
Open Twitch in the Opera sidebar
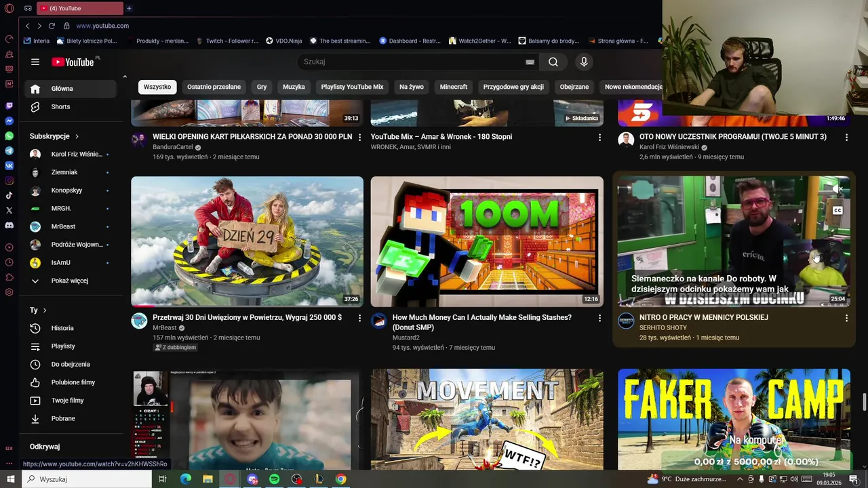[9, 106]
